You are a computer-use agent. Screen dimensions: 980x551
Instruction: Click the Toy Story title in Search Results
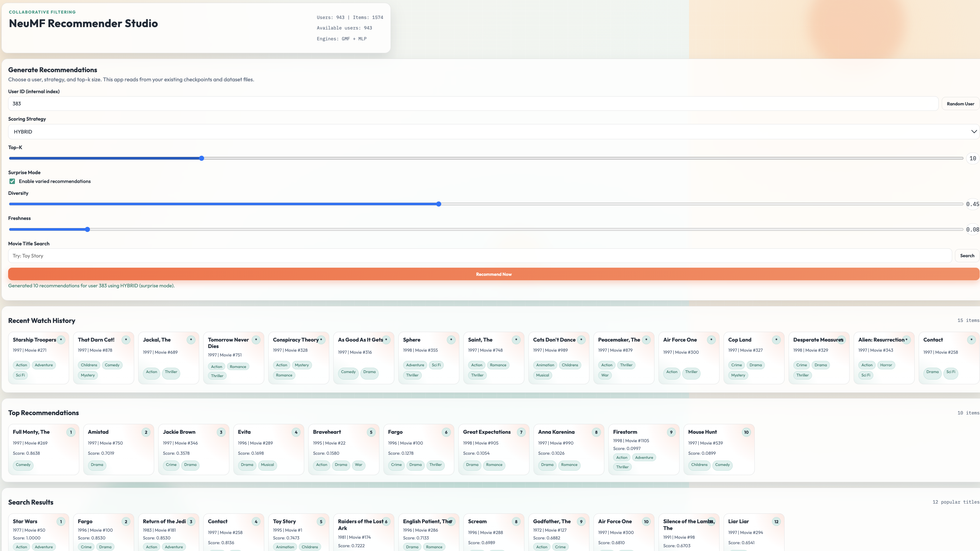click(284, 521)
